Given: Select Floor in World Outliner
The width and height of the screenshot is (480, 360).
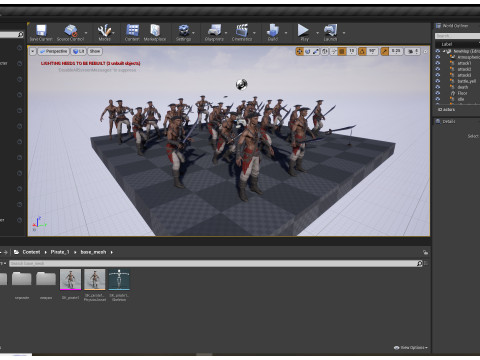Looking at the screenshot, I should coord(462,93).
